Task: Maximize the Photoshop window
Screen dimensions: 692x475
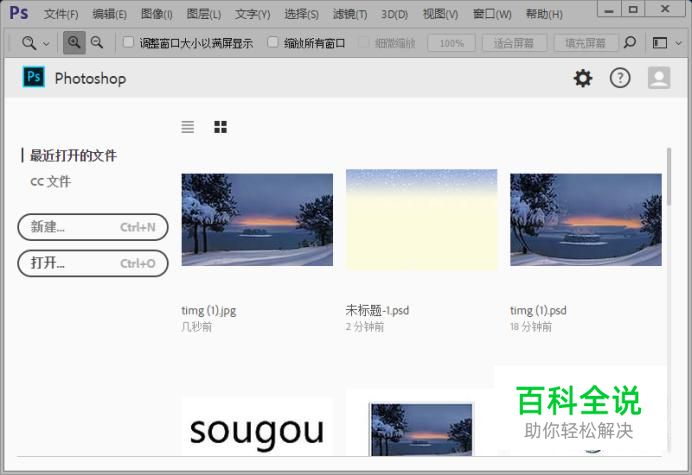Action: (x=633, y=9)
